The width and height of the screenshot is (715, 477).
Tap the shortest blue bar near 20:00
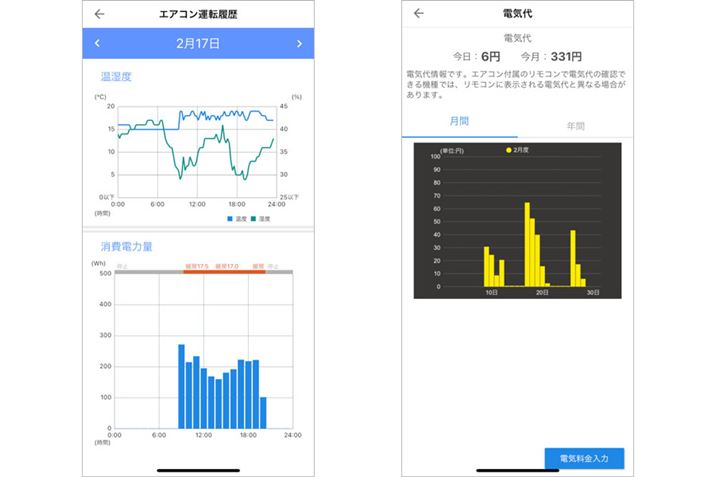pyautogui.click(x=263, y=413)
